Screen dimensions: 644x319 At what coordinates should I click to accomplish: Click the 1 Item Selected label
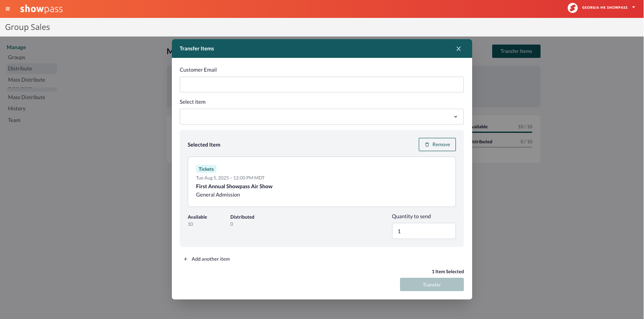(x=448, y=272)
